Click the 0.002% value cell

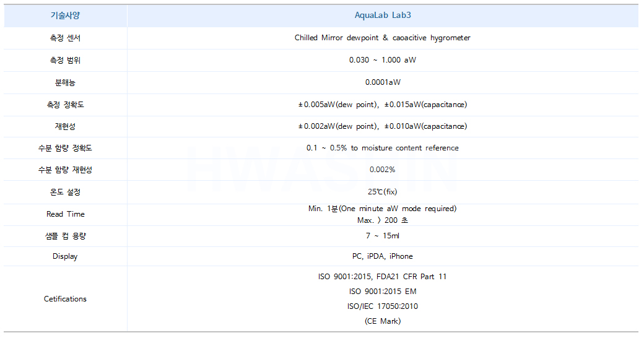(x=383, y=170)
